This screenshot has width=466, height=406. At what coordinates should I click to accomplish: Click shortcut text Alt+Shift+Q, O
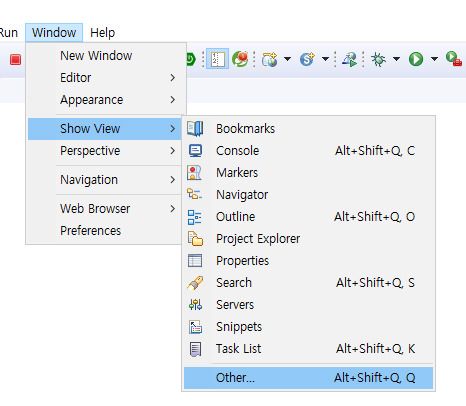tap(375, 217)
